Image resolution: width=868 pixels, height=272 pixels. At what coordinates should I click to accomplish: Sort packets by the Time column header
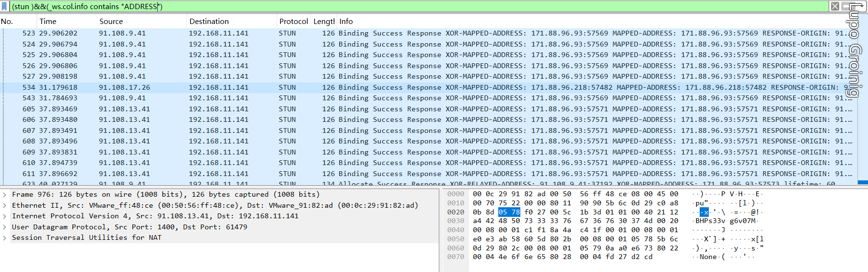[x=66, y=22]
